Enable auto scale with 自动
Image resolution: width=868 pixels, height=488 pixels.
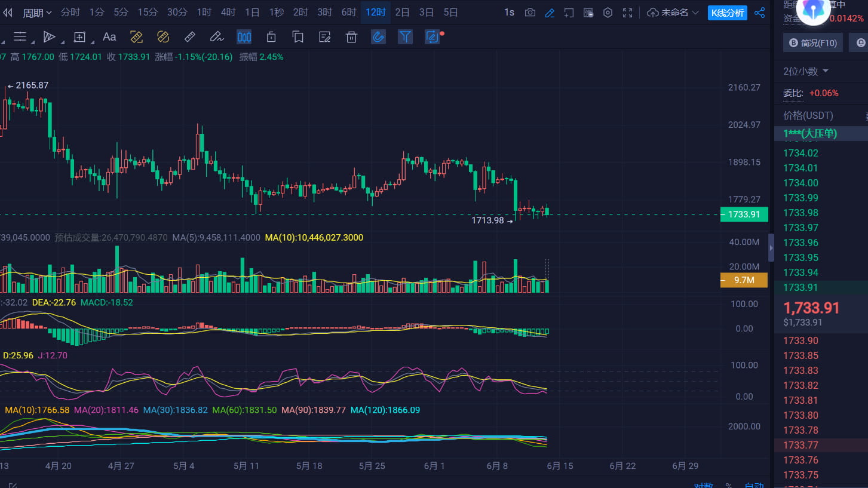click(754, 484)
